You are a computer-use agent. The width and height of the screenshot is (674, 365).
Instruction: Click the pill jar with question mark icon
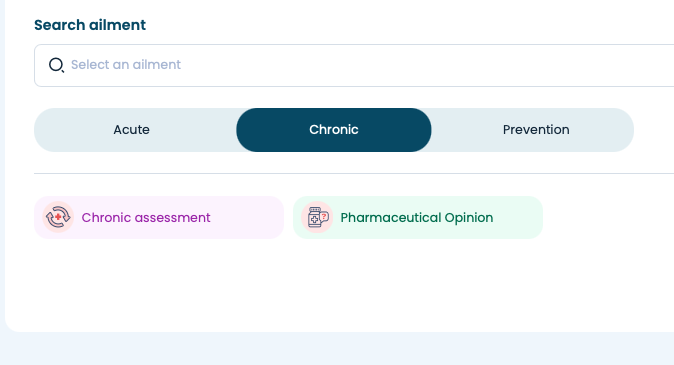317,217
